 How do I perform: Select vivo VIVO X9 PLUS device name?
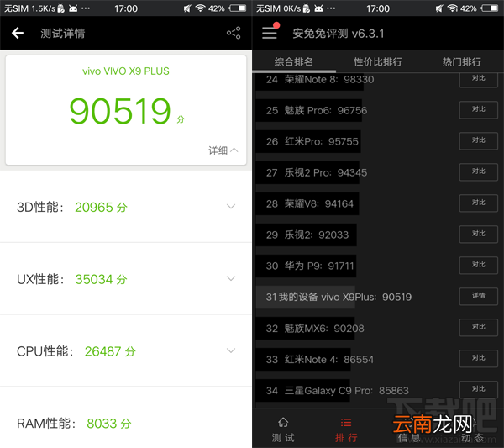(x=126, y=71)
